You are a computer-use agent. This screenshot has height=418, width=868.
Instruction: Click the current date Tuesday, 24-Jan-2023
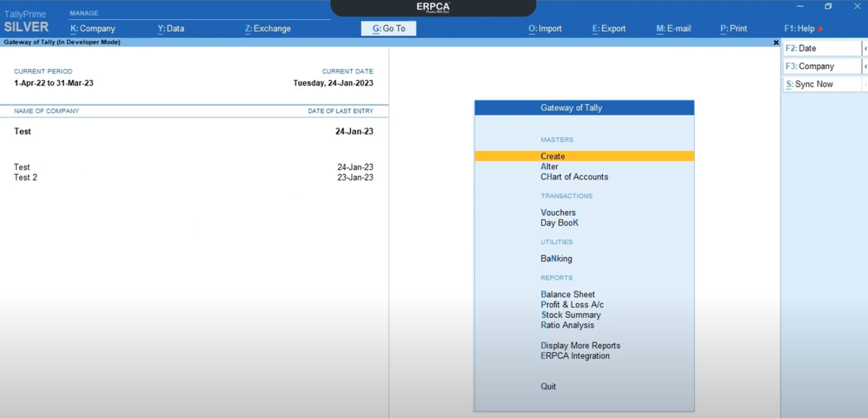(x=333, y=83)
